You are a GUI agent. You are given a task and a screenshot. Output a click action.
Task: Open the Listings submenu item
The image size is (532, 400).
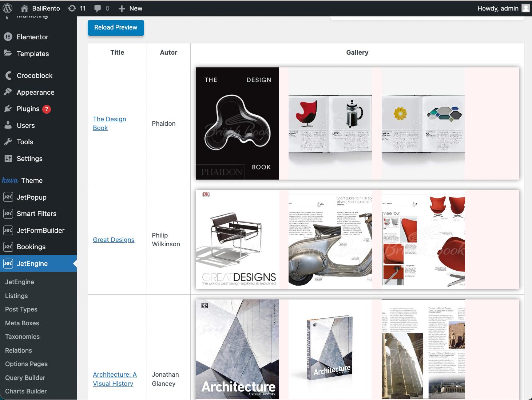pos(16,295)
